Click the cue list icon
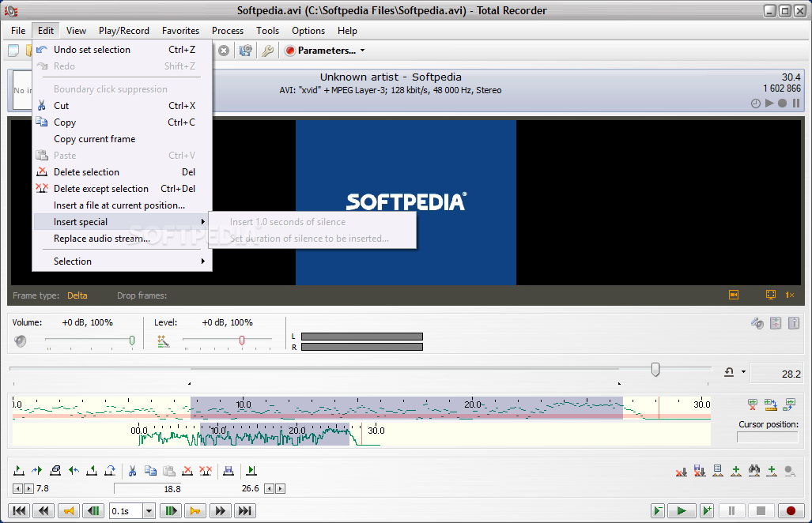This screenshot has height=523, width=812. pos(718,471)
